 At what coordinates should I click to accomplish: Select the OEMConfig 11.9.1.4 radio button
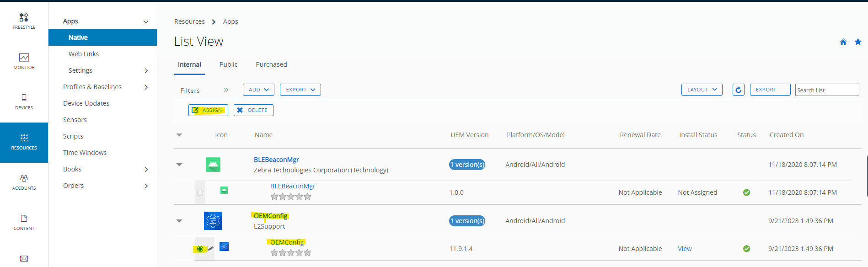(200, 249)
